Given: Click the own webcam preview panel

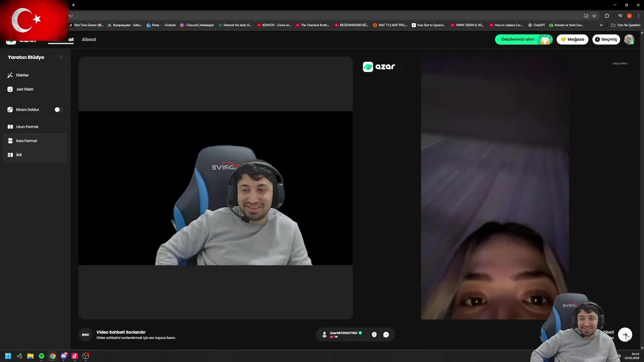Looking at the screenshot, I should click(x=215, y=188).
